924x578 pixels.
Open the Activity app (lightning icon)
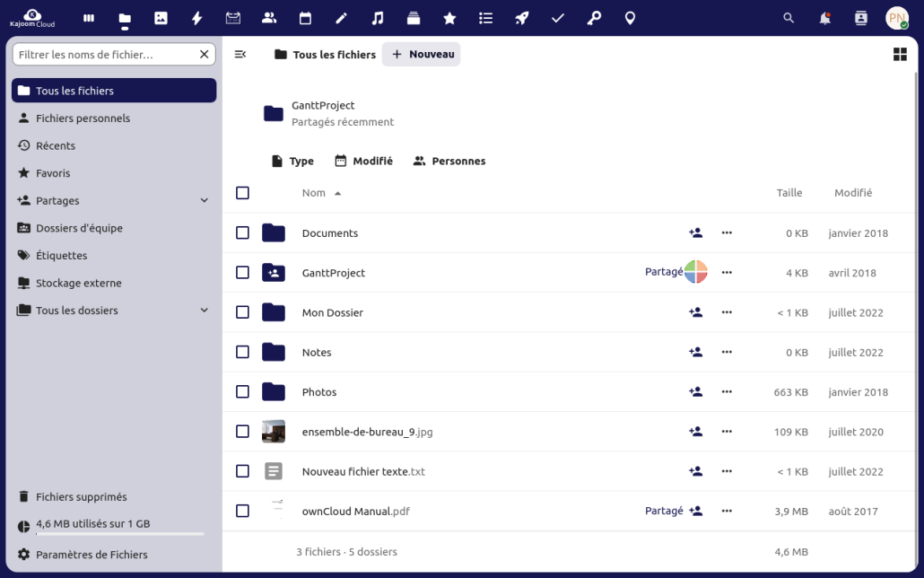[x=197, y=18]
